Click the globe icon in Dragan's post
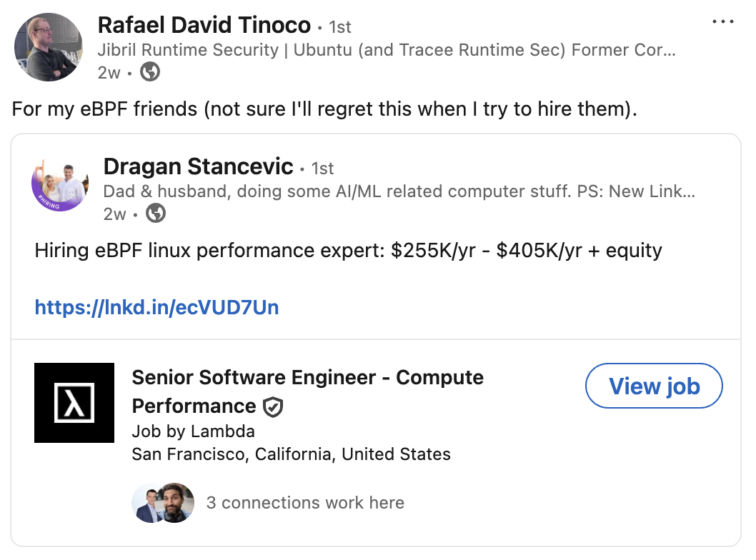The image size is (756, 560). pos(156,214)
